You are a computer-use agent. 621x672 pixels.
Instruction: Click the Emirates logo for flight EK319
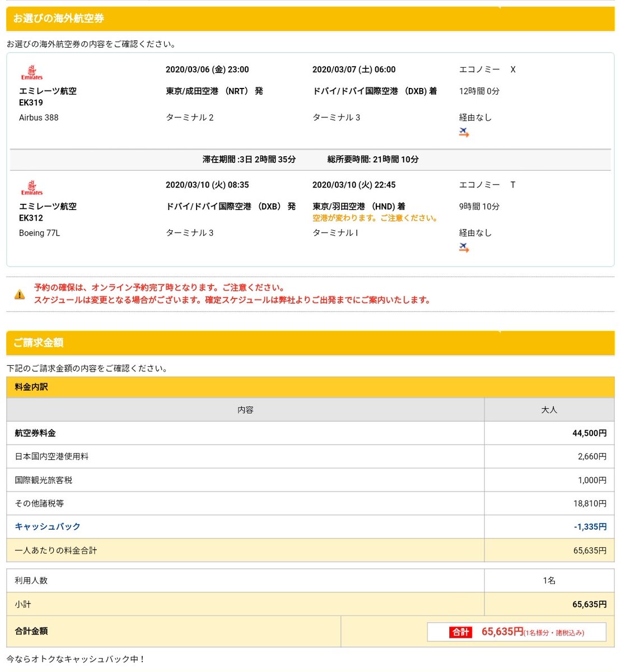click(32, 72)
